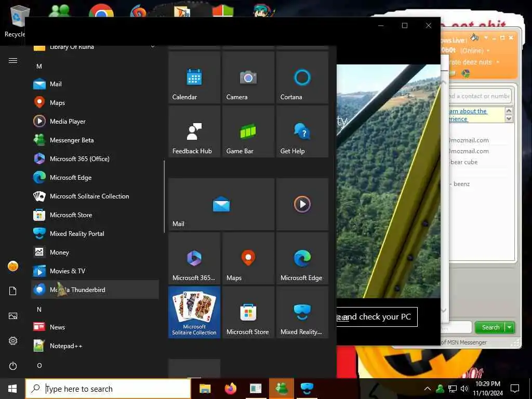Open Microsoft Edge in the app list
Screen dimensions: 532x399
point(95,178)
